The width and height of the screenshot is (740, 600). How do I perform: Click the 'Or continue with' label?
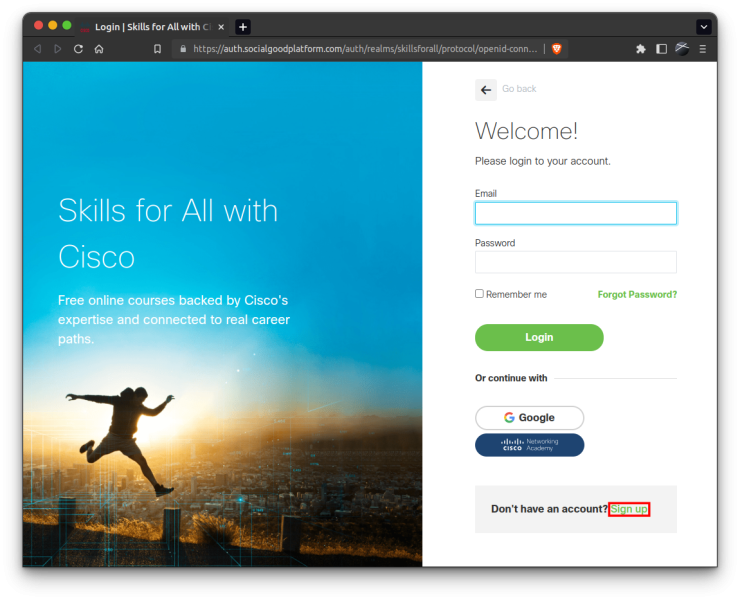(511, 378)
